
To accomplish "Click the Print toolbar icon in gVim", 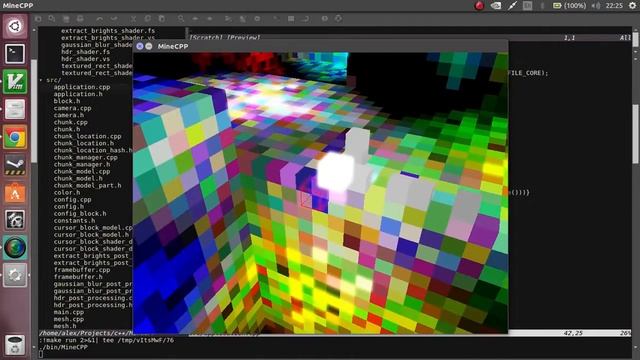I will 80,19.
